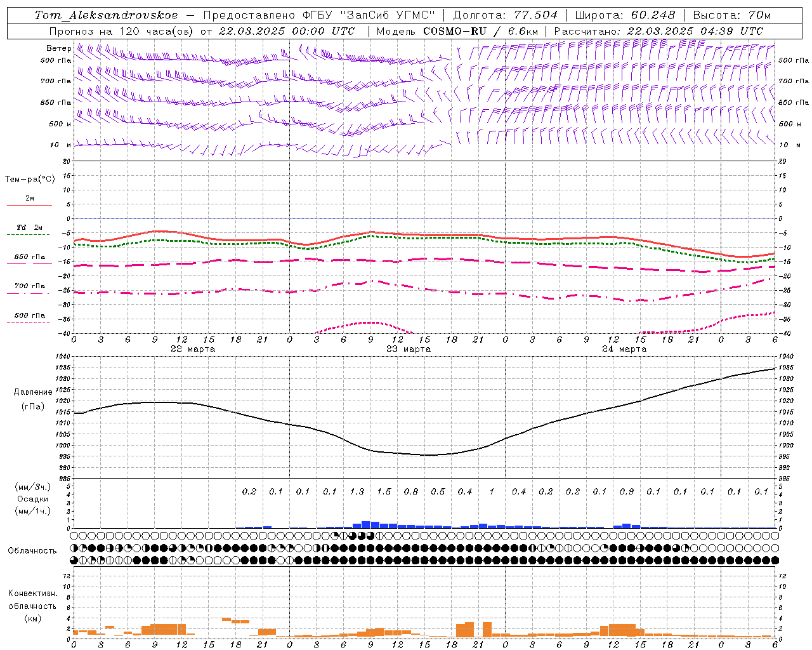Click the 'Давление' pressure panel label

pos(32,392)
